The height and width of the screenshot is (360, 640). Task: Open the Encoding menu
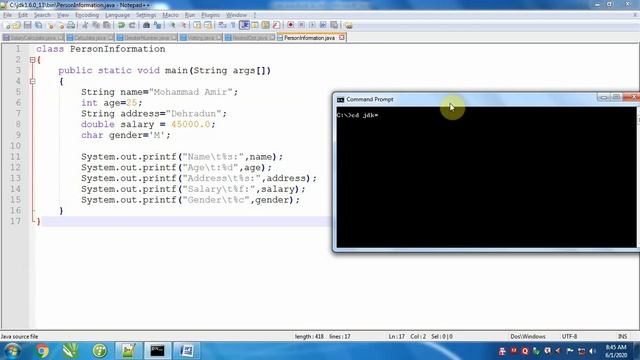(x=87, y=15)
